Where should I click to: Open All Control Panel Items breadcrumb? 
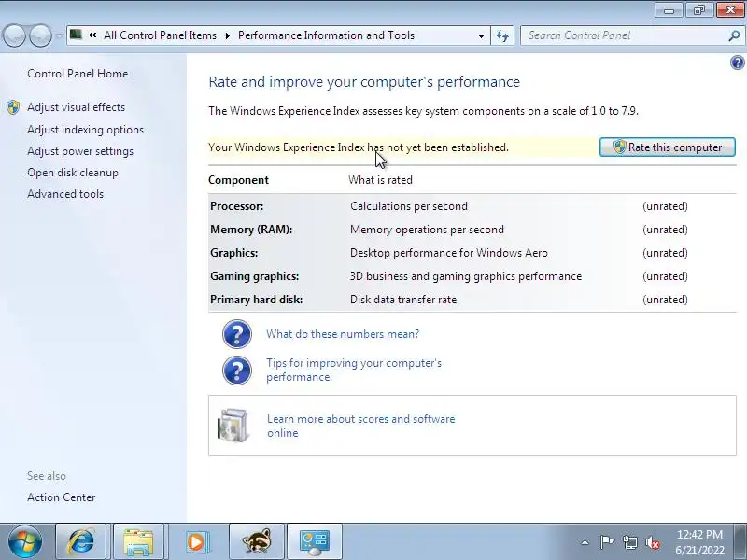160,35
